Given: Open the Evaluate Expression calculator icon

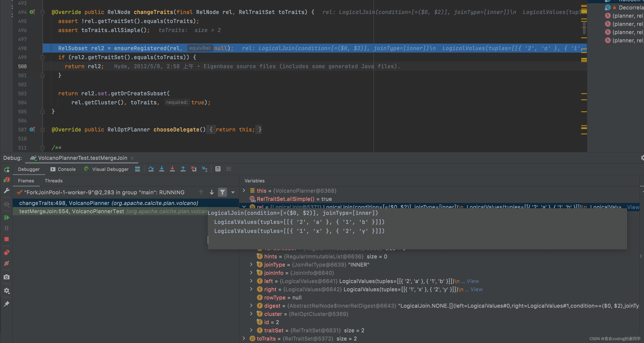Looking at the screenshot, I should click(218, 169).
